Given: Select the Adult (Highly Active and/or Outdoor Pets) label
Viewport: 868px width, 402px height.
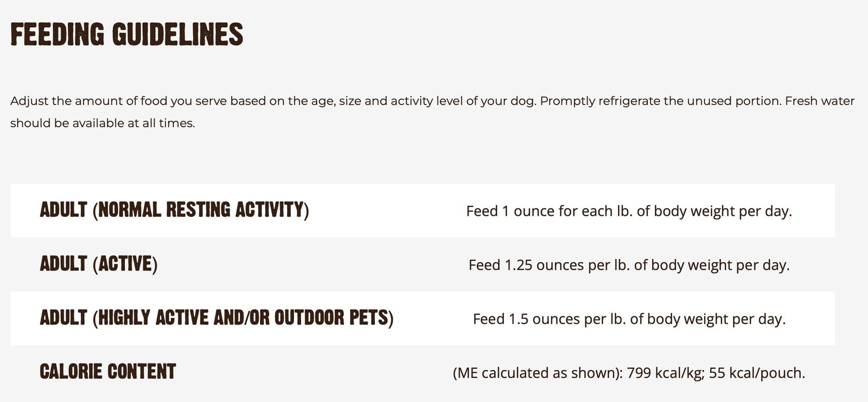Looking at the screenshot, I should point(216,318).
